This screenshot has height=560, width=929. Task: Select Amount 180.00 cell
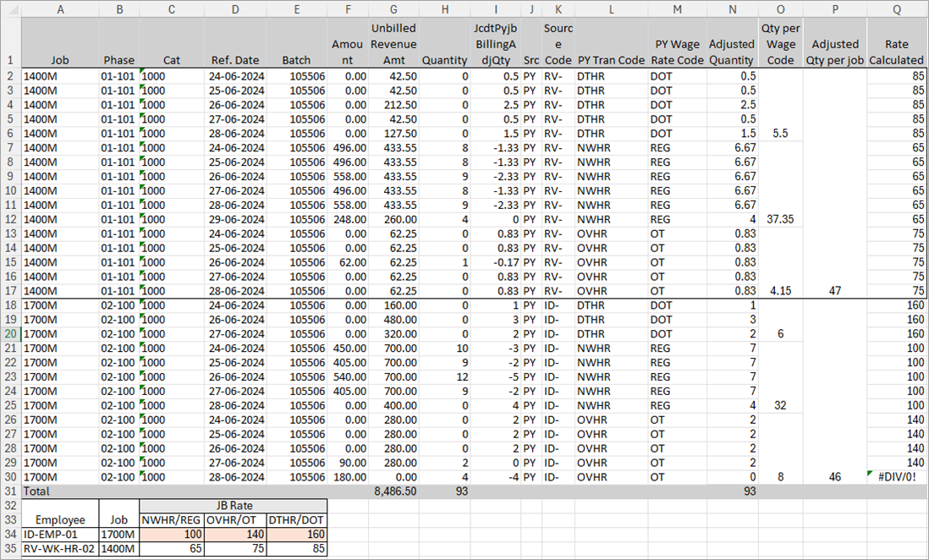tap(347, 477)
